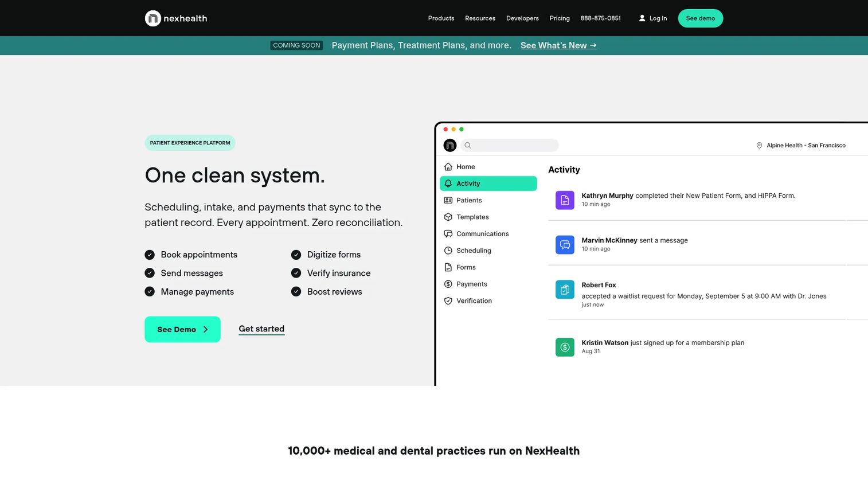This screenshot has width=868, height=488.
Task: Click the Activity bell icon in sidebar
Action: 448,184
